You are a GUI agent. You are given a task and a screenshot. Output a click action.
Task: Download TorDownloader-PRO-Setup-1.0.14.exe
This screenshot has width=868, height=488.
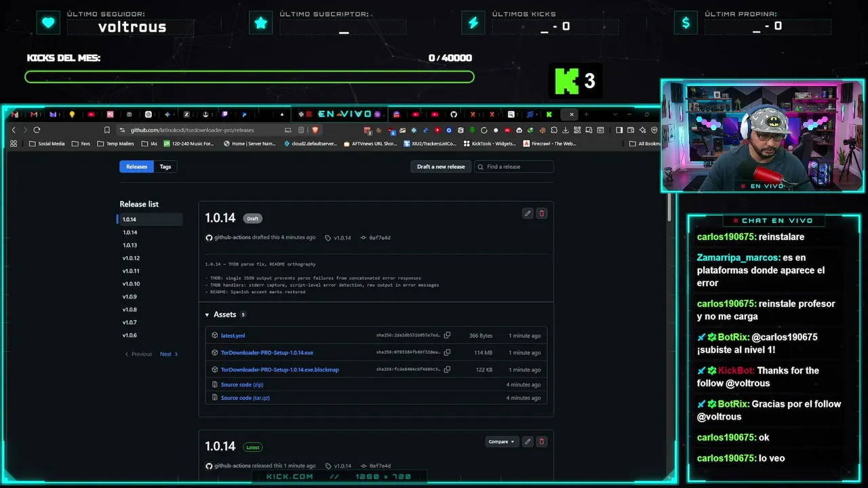tap(267, 352)
